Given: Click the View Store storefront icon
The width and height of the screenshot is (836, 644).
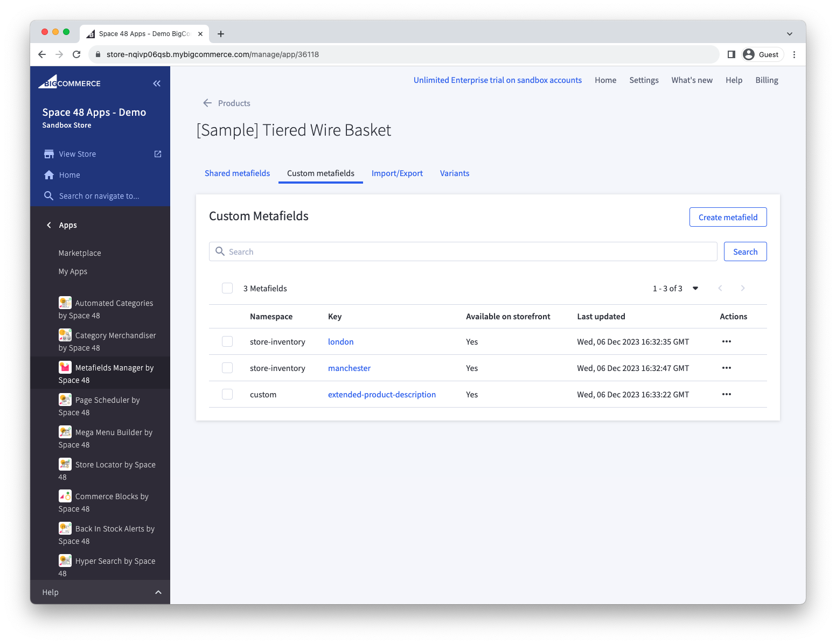Looking at the screenshot, I should (x=49, y=154).
